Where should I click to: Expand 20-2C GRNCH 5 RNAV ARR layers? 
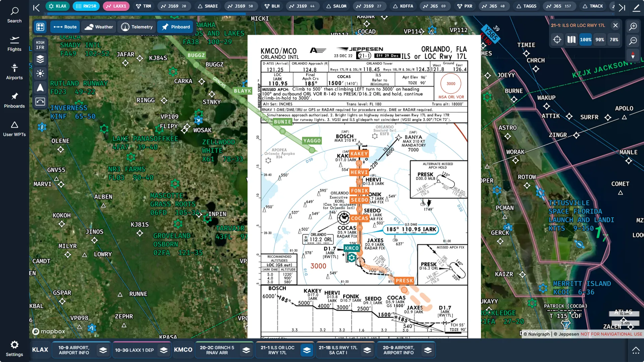[x=246, y=350]
